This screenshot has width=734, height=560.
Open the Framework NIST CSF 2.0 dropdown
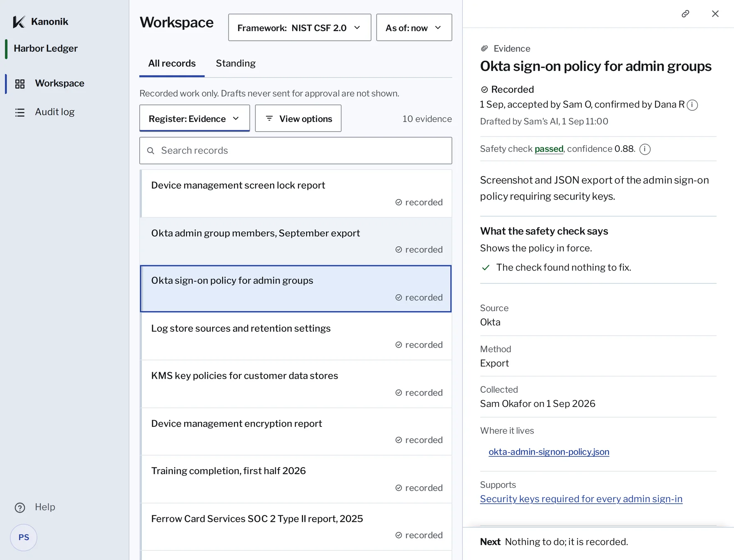click(x=299, y=27)
